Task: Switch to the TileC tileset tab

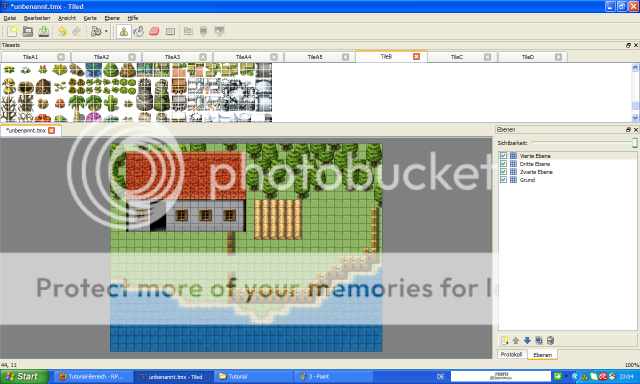Action: coord(457,57)
